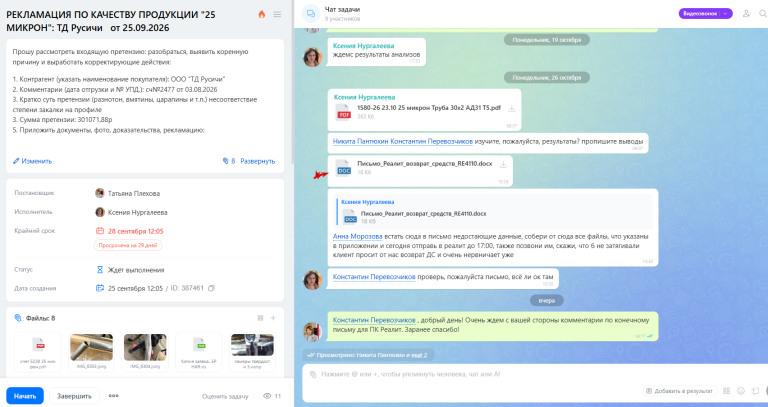
Task: Download Письмо_Реалит_возврат_средств_RE4110.docx
Action: point(503,165)
